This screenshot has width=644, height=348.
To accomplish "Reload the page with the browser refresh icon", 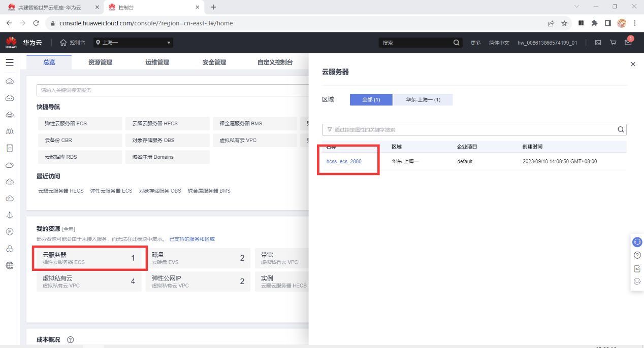I will (36, 23).
